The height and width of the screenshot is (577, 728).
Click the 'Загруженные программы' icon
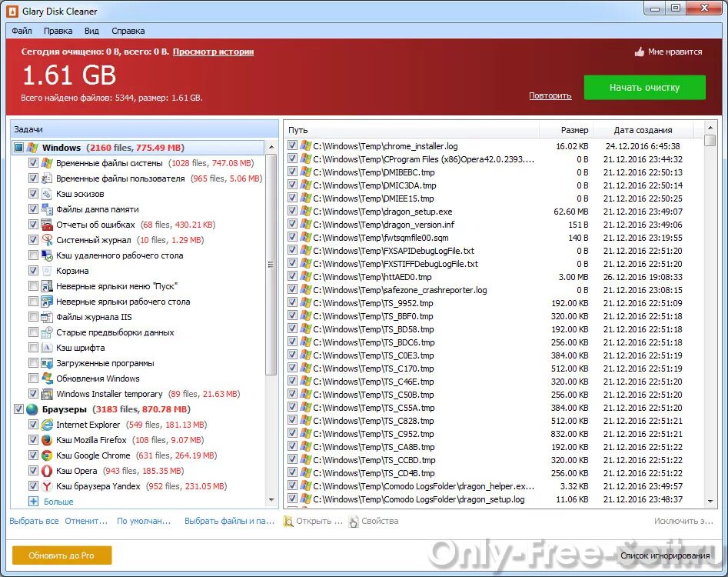coord(47,363)
